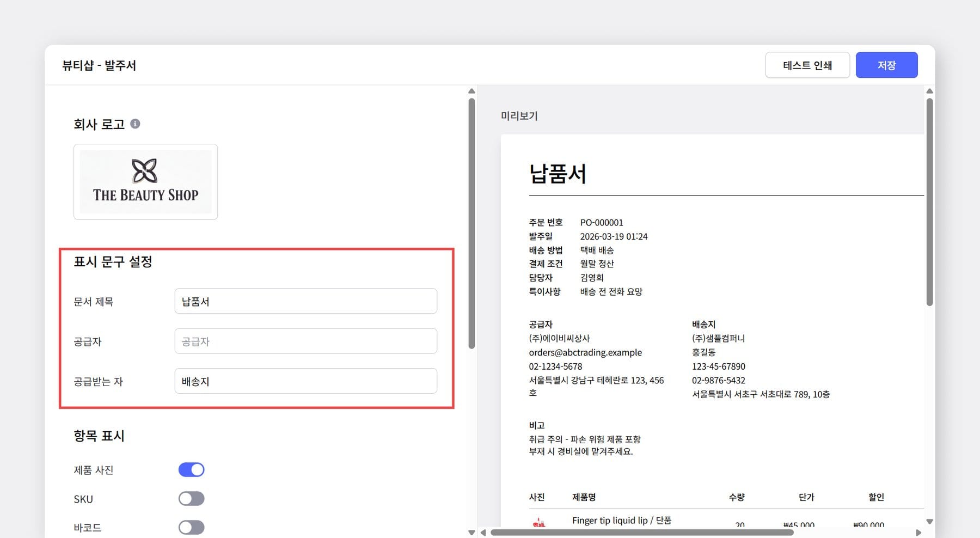Open the 회사 로고 info tooltip
Image resolution: width=980 pixels, height=538 pixels.
(135, 124)
